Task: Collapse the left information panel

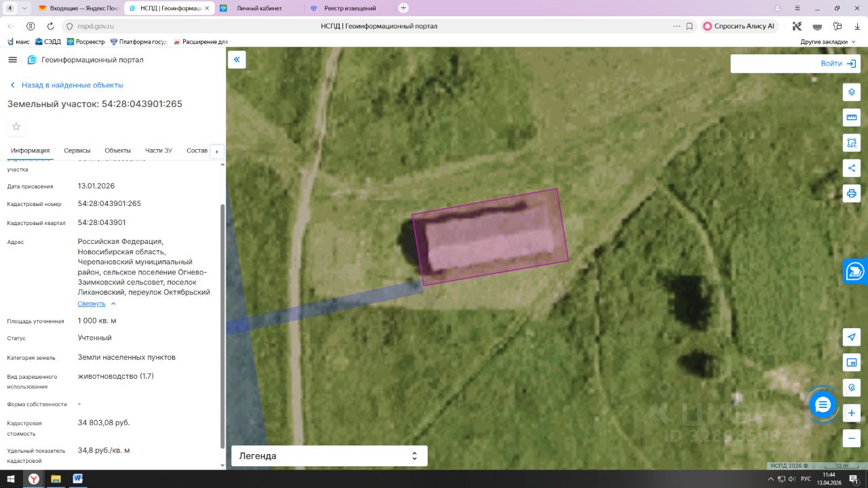Action: point(237,60)
